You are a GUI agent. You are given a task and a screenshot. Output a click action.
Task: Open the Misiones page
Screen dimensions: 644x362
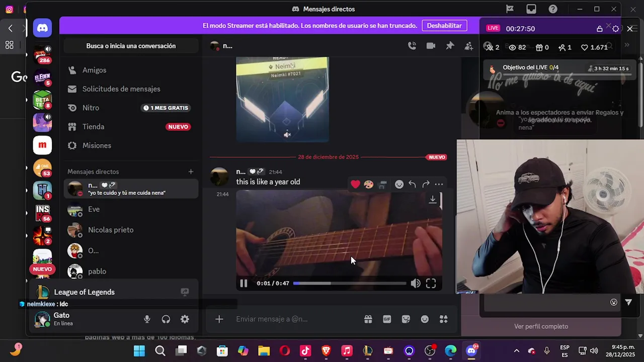pyautogui.click(x=131, y=146)
